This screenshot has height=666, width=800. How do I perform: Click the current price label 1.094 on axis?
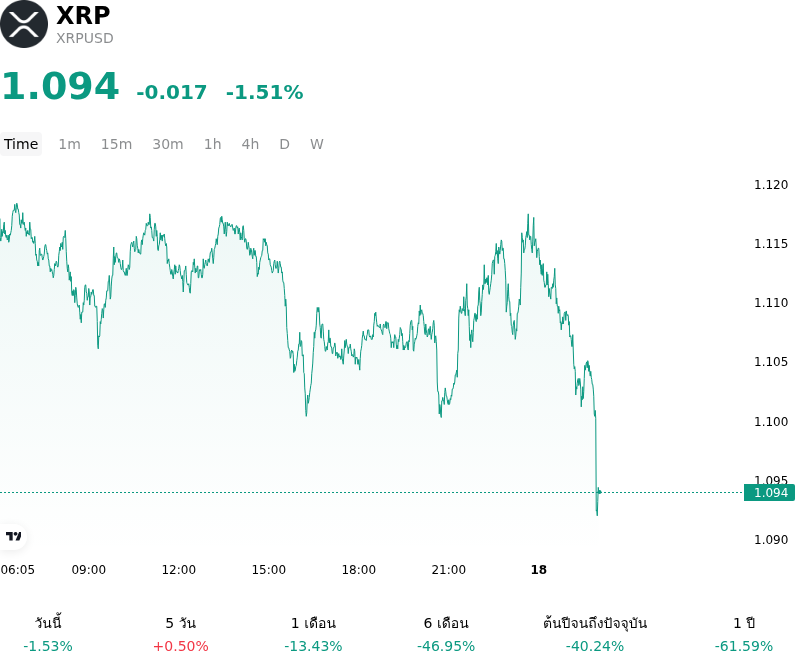[770, 492]
